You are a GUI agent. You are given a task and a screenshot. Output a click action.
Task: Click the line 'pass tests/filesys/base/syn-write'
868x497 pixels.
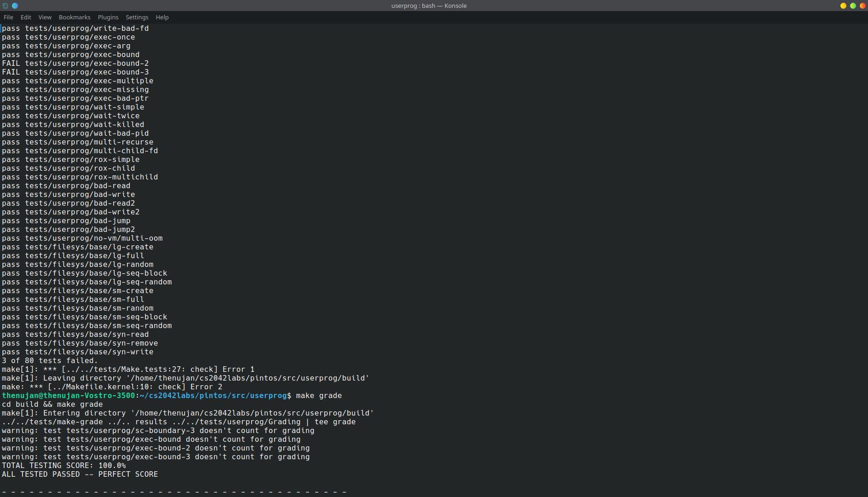78,352
